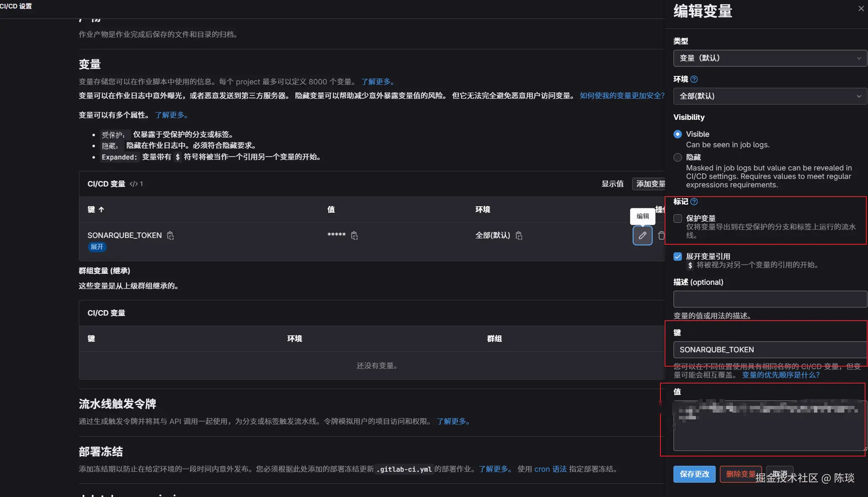Close the 编辑变量 drawer

tap(861, 8)
